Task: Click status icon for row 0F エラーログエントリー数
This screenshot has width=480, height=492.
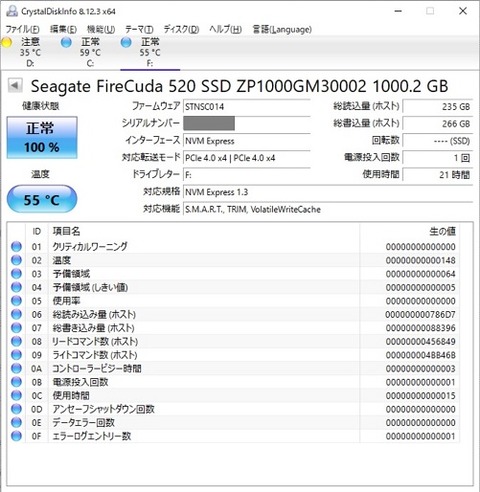Action: point(16,436)
